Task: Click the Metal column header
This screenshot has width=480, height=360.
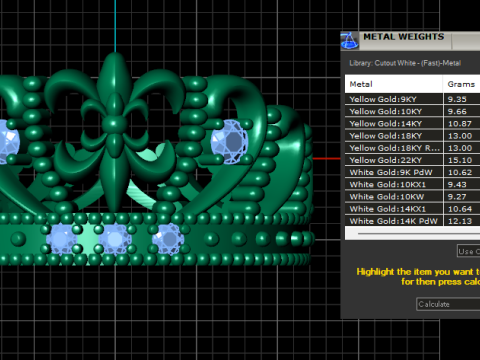Action: [x=394, y=84]
